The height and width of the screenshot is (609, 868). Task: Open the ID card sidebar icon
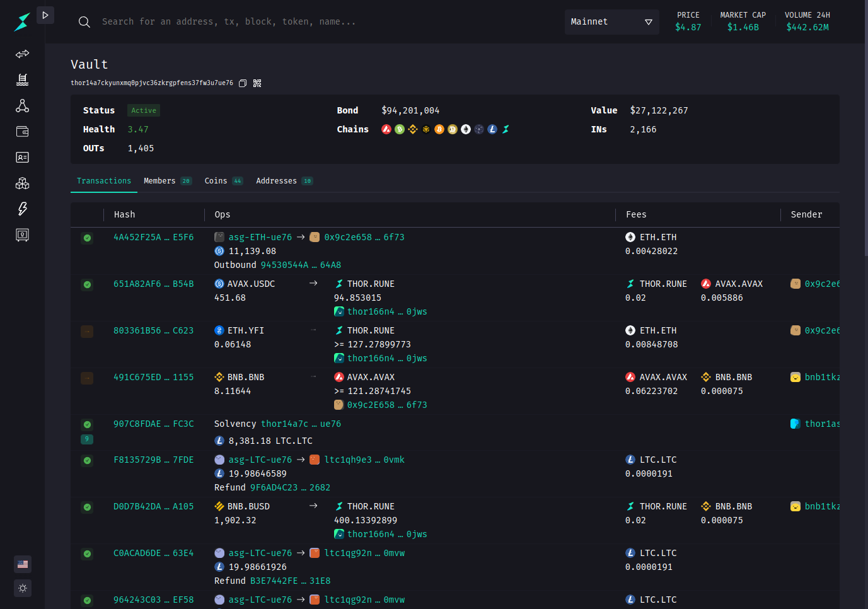[22, 157]
